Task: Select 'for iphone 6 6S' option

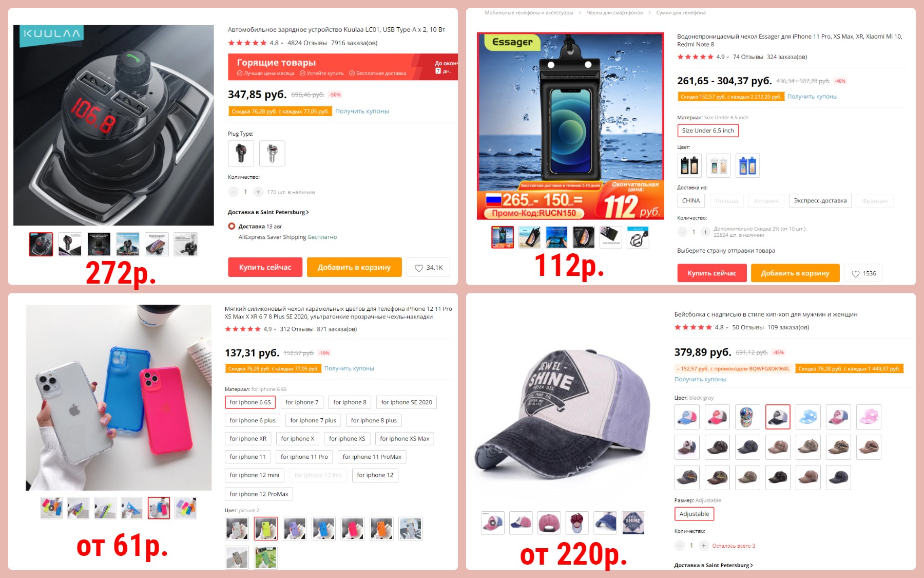Action: 250,402
